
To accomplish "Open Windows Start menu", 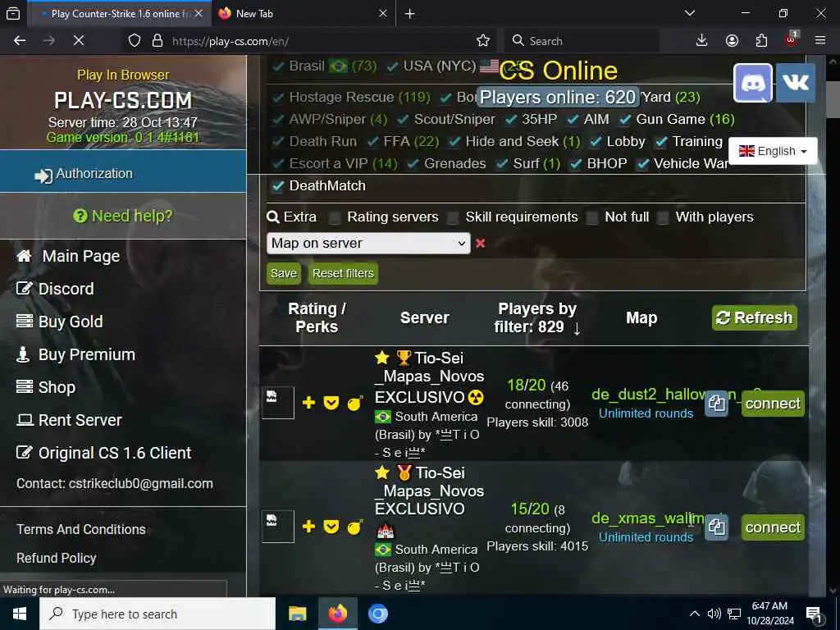I will coord(20,614).
